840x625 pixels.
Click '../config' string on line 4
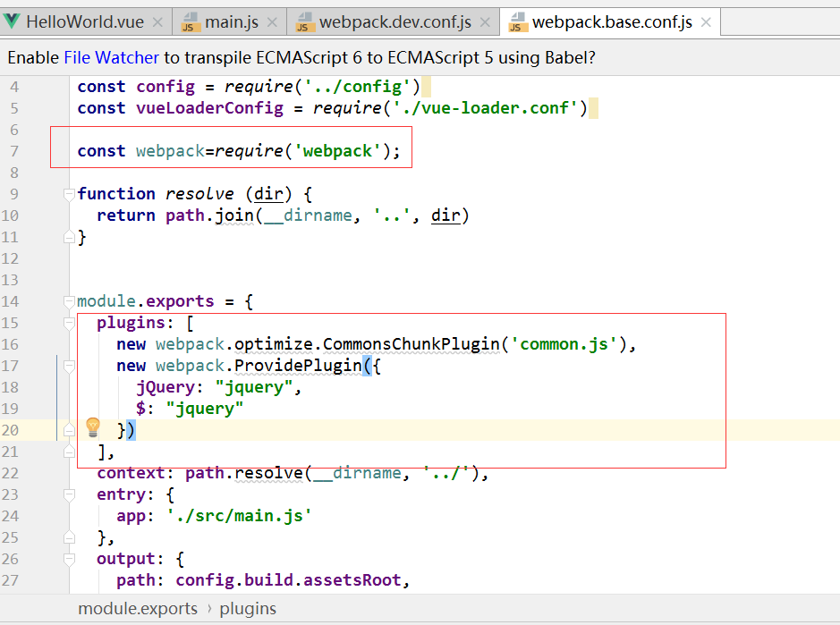point(358,86)
